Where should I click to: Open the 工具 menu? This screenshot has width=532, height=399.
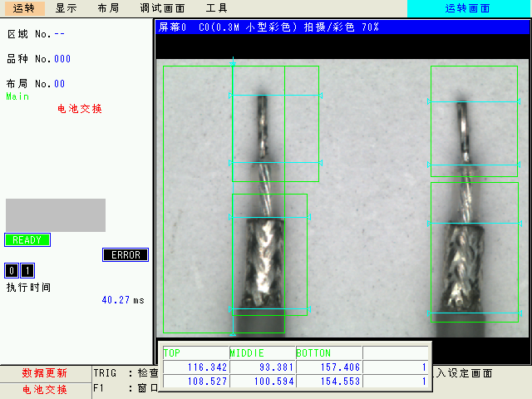click(216, 8)
